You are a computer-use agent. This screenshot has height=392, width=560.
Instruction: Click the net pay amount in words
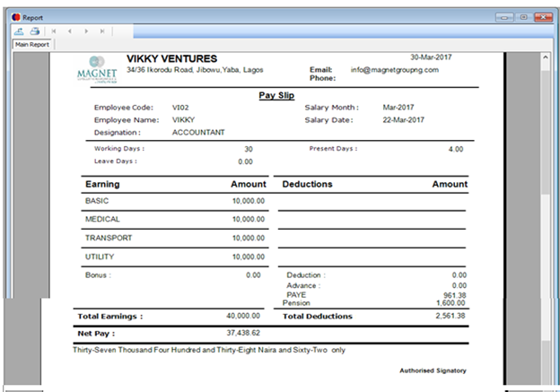[209, 350]
